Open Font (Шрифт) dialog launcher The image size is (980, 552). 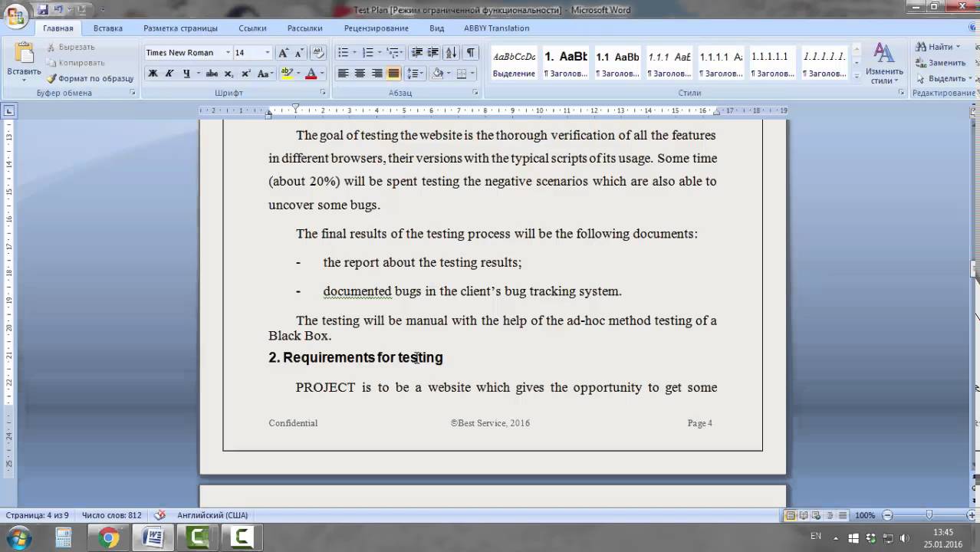tap(323, 93)
